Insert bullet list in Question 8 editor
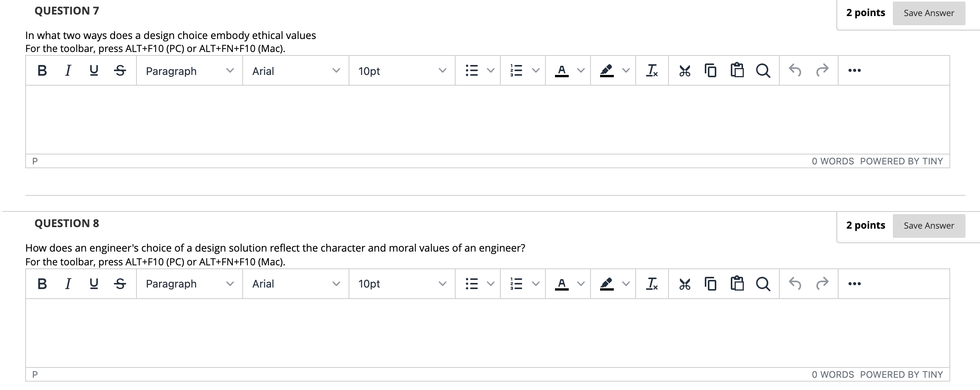 tap(472, 284)
